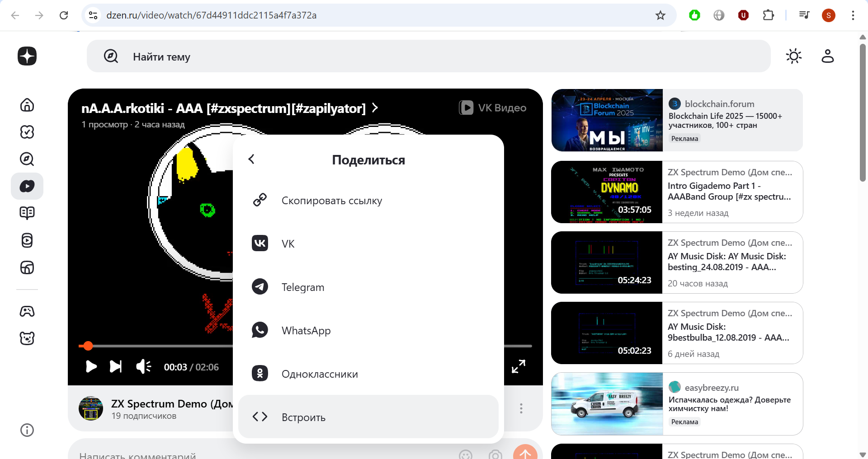Open AY Music Disk 9bestbulba video
868x459 pixels.
[729, 332]
